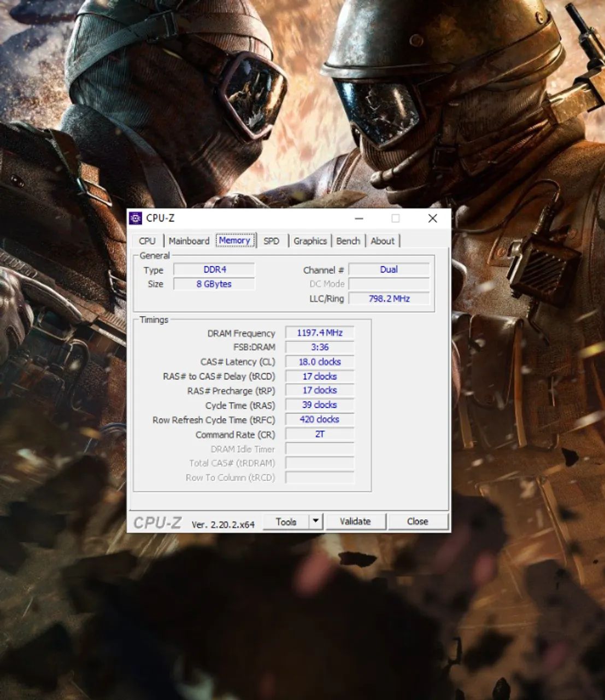Image resolution: width=605 pixels, height=700 pixels.
Task: Click the Dual channel value field
Action: [389, 270]
